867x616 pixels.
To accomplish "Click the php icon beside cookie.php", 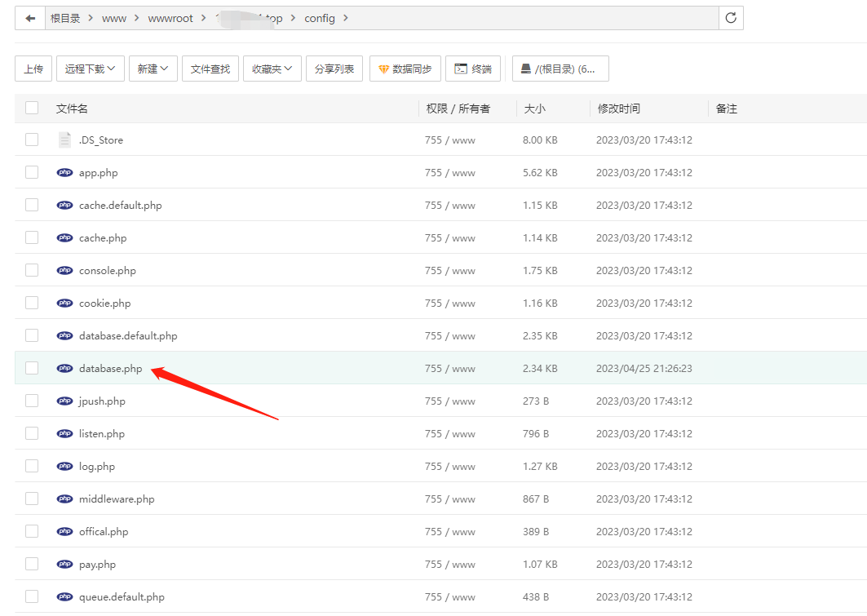I will pos(64,303).
